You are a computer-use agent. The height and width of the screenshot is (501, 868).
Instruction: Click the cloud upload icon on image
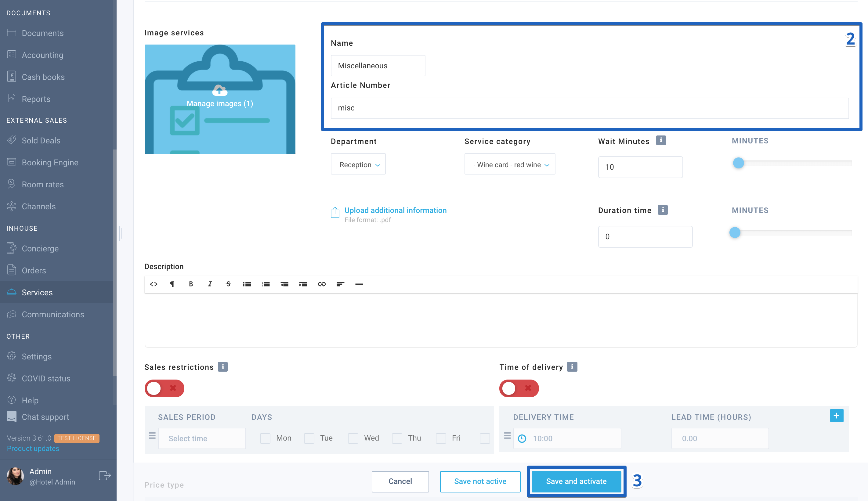click(x=219, y=90)
